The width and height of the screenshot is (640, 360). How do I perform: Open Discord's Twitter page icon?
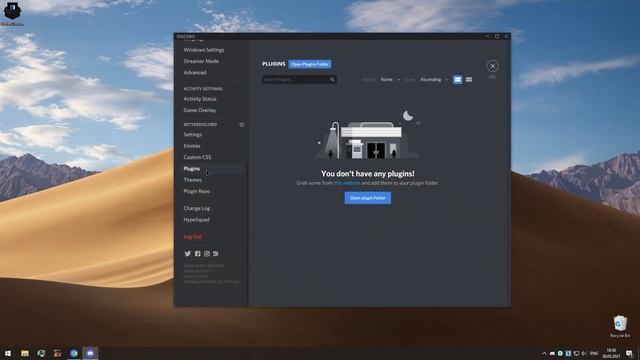[187, 253]
